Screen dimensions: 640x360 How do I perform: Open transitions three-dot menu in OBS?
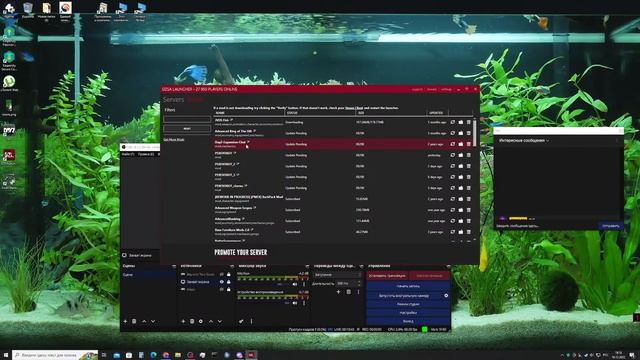point(358,292)
